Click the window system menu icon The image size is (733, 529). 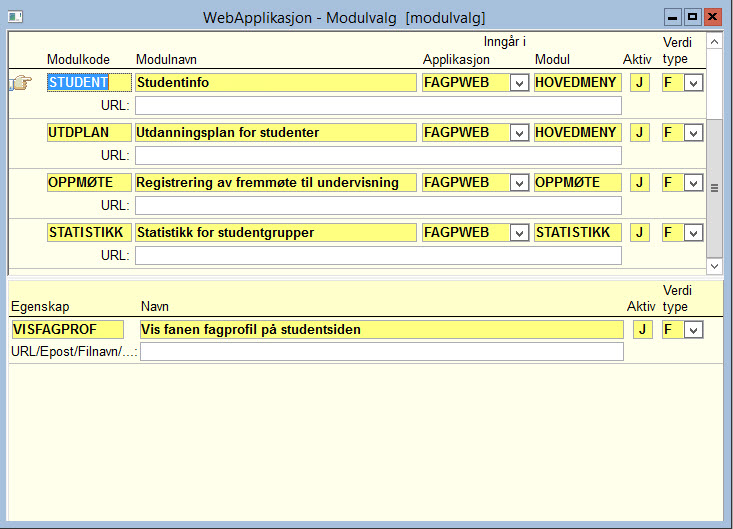click(x=15, y=17)
